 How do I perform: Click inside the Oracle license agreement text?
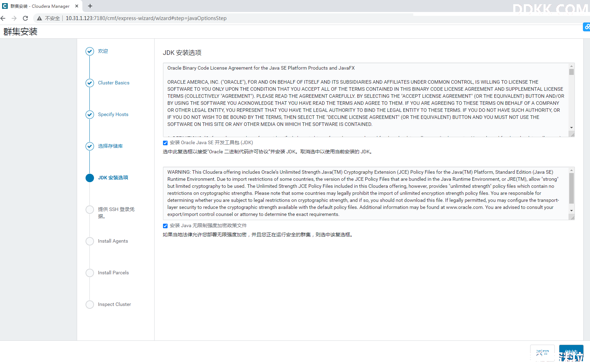(x=366, y=100)
